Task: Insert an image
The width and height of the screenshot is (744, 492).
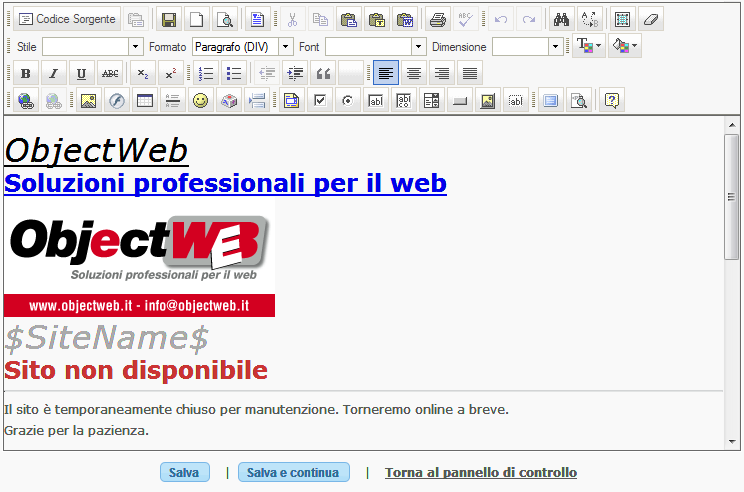Action: [x=89, y=100]
